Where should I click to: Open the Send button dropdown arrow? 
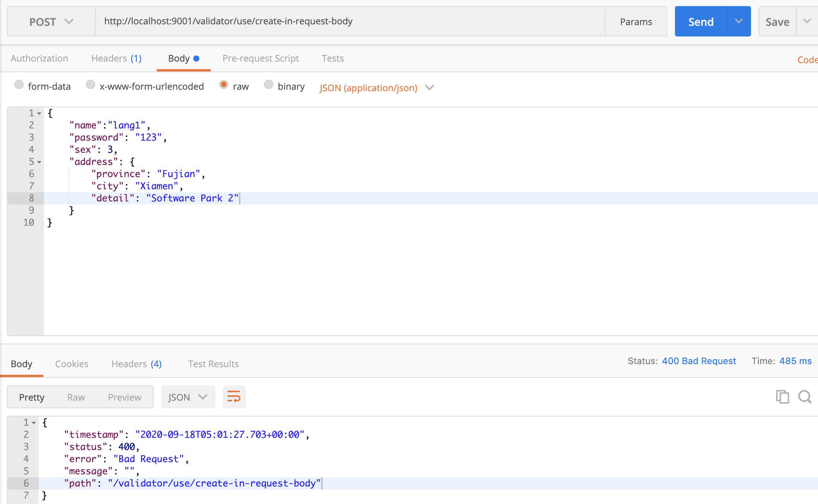click(739, 21)
